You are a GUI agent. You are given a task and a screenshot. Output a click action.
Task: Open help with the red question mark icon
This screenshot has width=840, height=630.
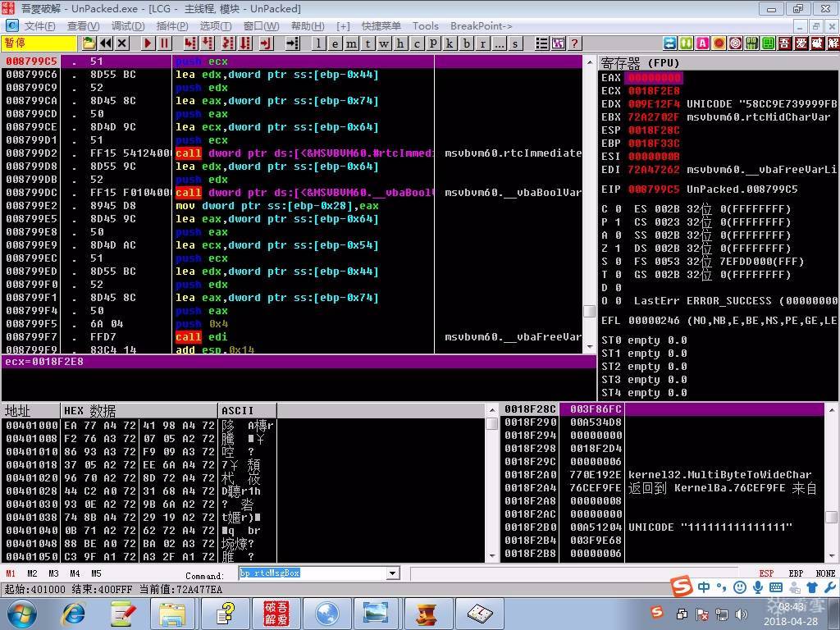[x=575, y=43]
